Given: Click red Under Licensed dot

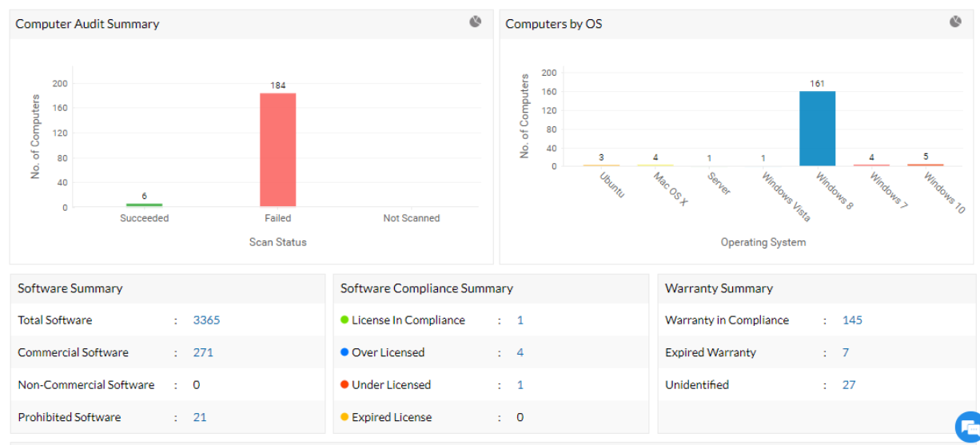Looking at the screenshot, I should tap(345, 384).
